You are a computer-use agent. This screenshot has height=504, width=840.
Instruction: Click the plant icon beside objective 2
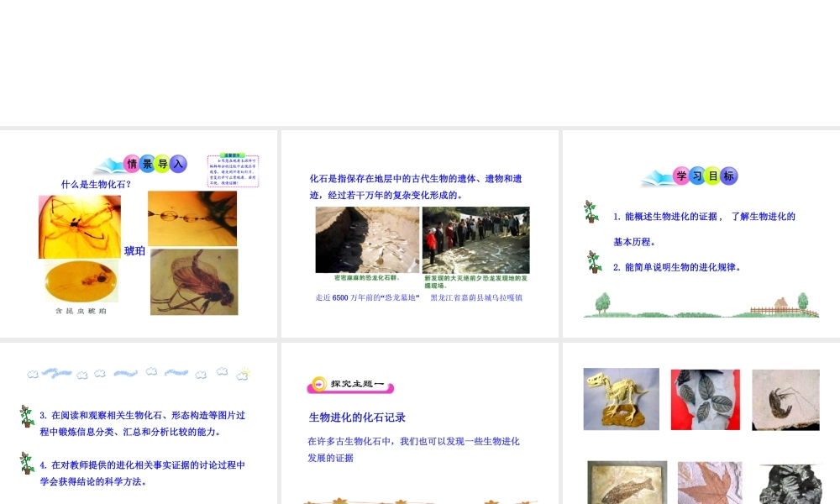click(x=594, y=262)
